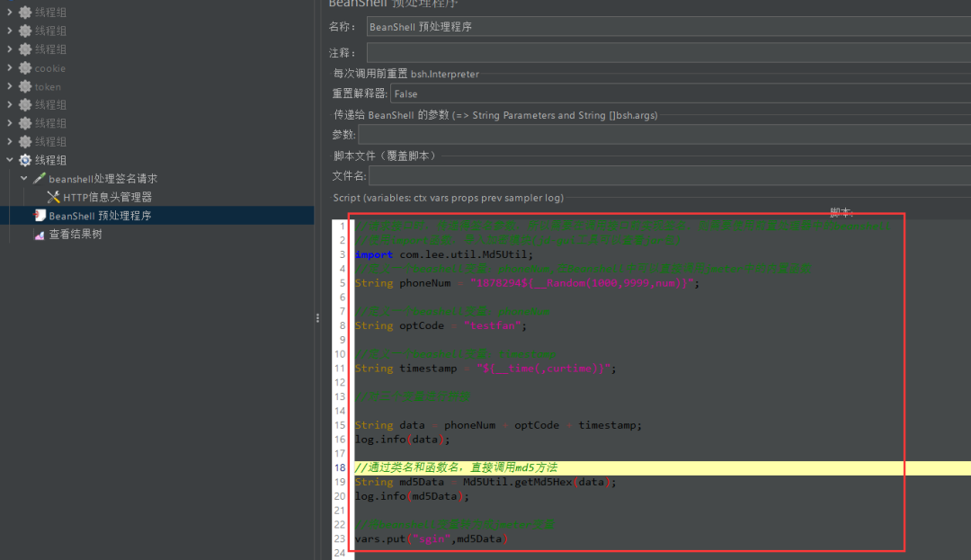Click the String data concatenation line
Image resolution: width=971 pixels, height=560 pixels.
coord(498,425)
